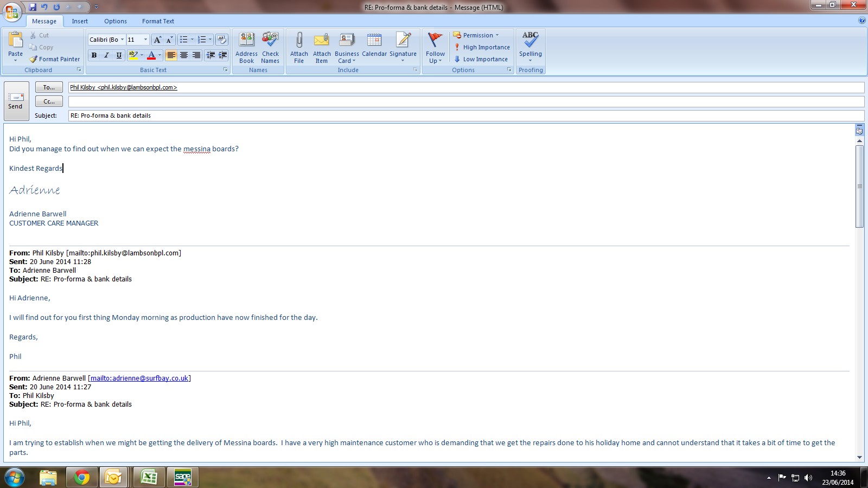This screenshot has width=868, height=488.
Task: Open the Office button menu
Action: tap(12, 12)
